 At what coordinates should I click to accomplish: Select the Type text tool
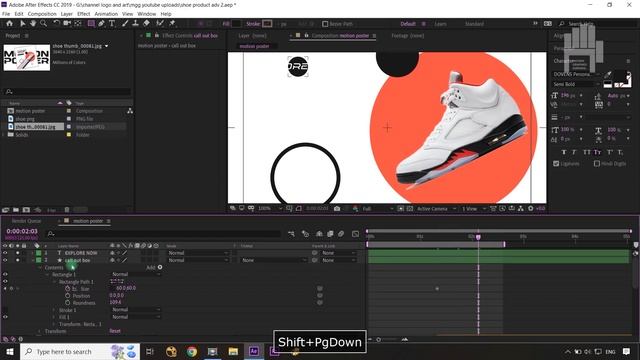pos(112,24)
